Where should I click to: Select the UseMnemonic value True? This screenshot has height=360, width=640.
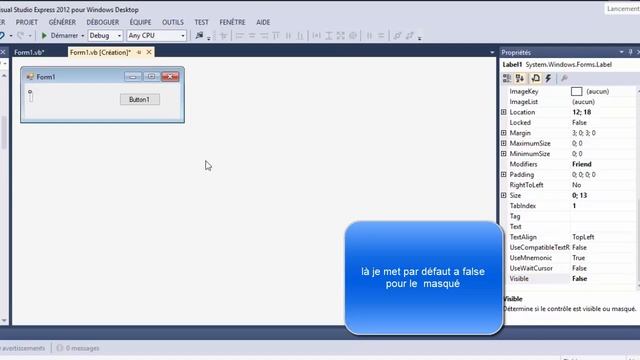[x=578, y=258]
